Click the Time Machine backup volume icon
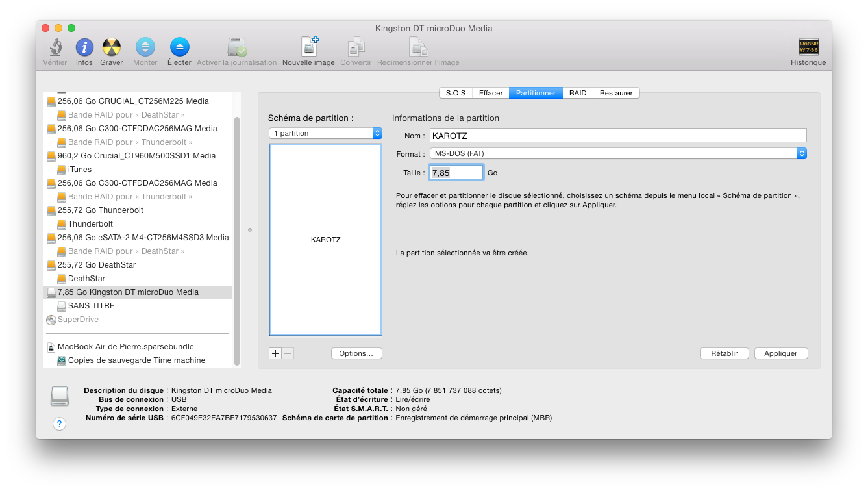 [x=62, y=360]
